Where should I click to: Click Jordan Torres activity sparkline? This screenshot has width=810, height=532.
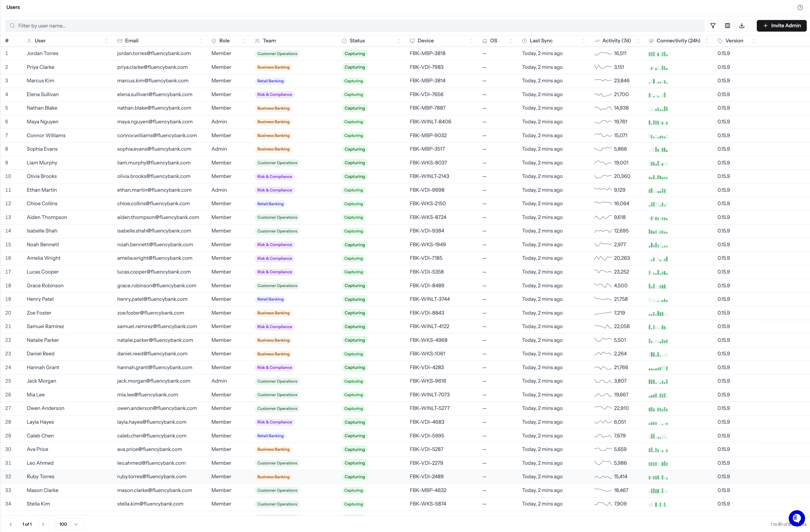click(603, 53)
